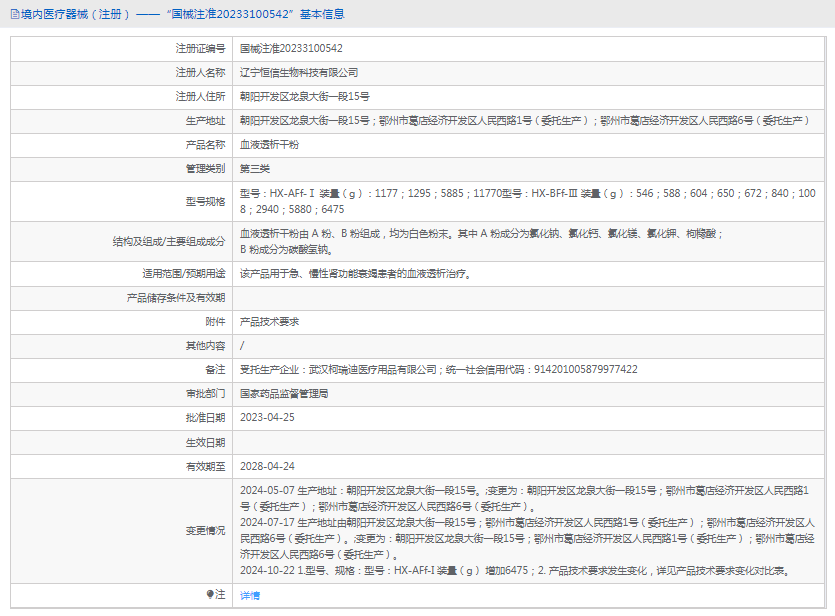The image size is (835, 616).
Task: Click the 管理类别 label
Action: point(205,169)
